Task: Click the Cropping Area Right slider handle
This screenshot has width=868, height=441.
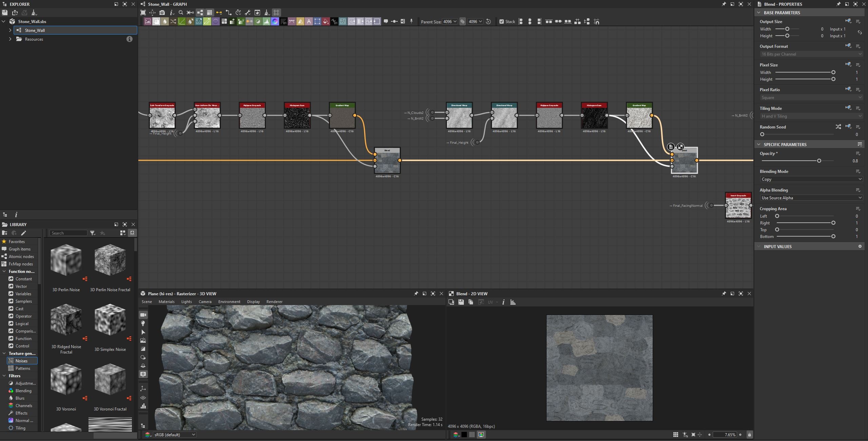Action: point(833,223)
